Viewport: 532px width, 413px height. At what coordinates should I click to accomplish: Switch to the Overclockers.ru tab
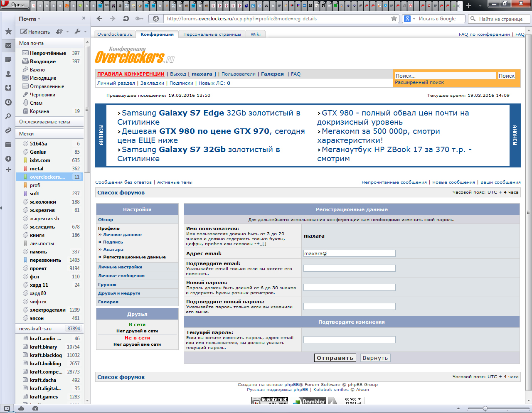115,34
